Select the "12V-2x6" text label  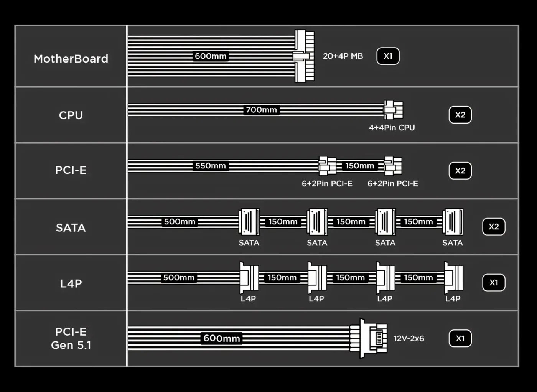point(409,338)
